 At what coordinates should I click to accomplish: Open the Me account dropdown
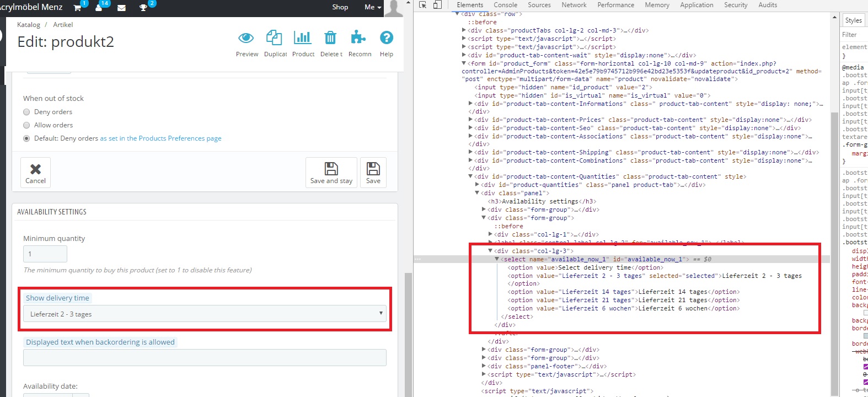click(373, 7)
